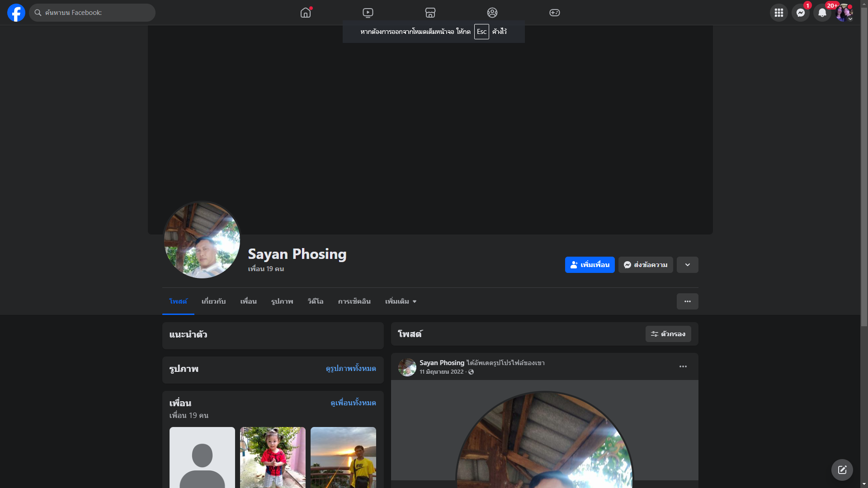Open the ตัวกรอง posts filter button
The width and height of the screenshot is (868, 488).
click(668, 334)
